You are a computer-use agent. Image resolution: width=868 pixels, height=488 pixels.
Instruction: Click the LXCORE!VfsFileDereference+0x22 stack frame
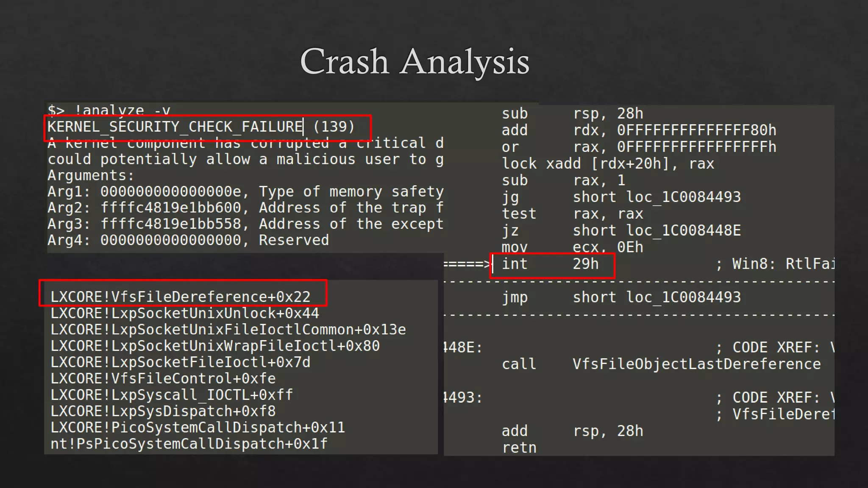(x=181, y=297)
